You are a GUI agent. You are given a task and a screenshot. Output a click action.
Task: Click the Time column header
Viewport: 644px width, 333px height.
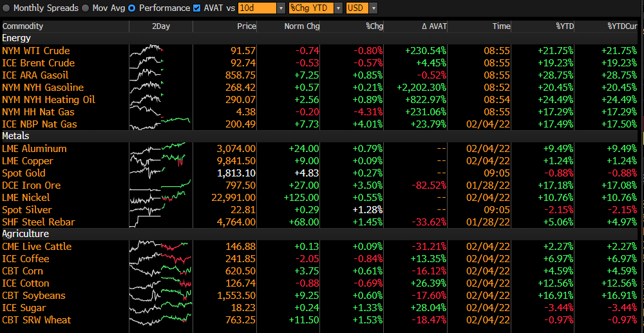(x=502, y=26)
